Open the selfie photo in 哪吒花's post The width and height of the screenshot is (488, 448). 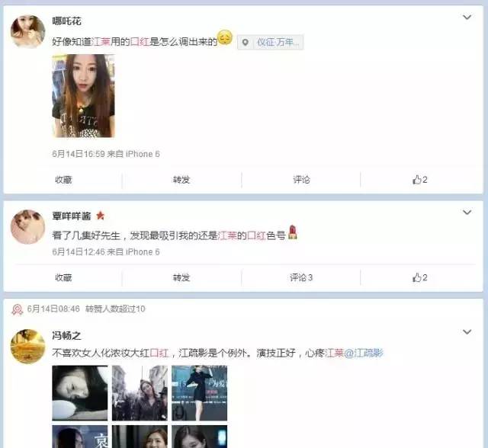[83, 96]
